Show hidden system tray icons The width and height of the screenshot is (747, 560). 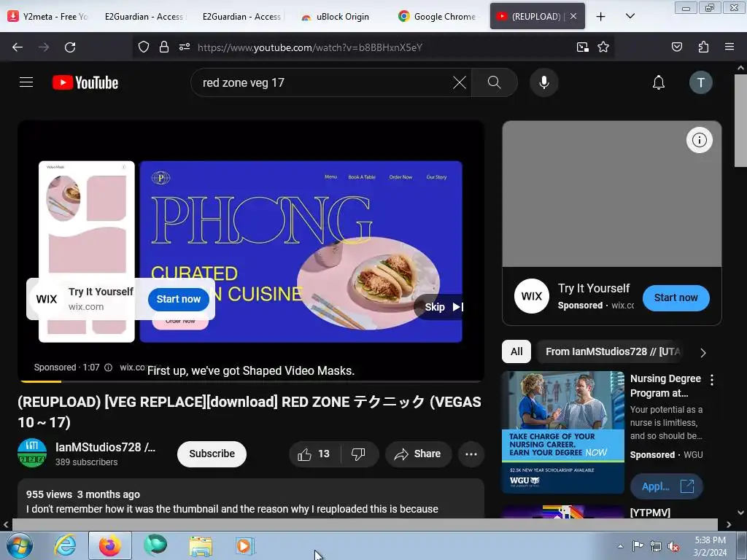tap(620, 547)
